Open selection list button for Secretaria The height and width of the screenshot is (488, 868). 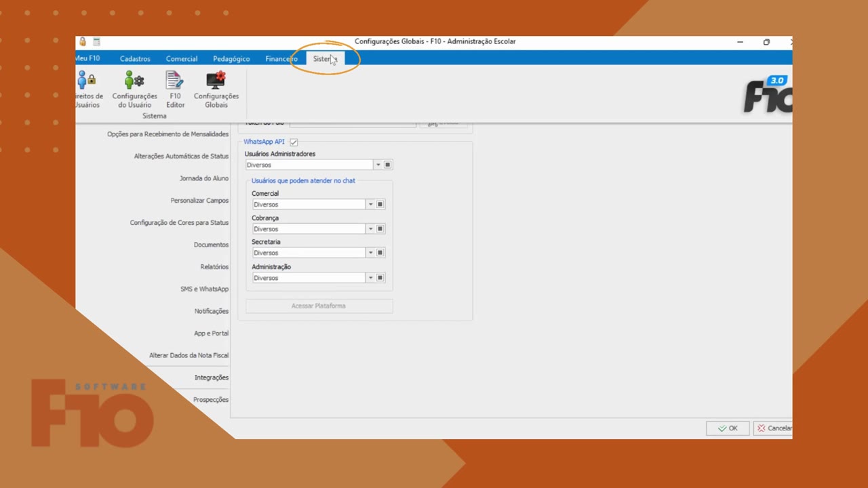click(380, 253)
